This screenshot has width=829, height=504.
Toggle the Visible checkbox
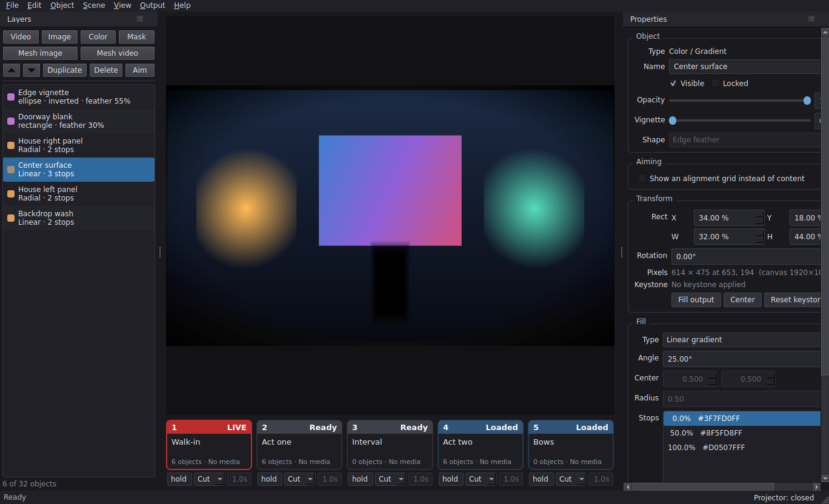[x=673, y=83]
